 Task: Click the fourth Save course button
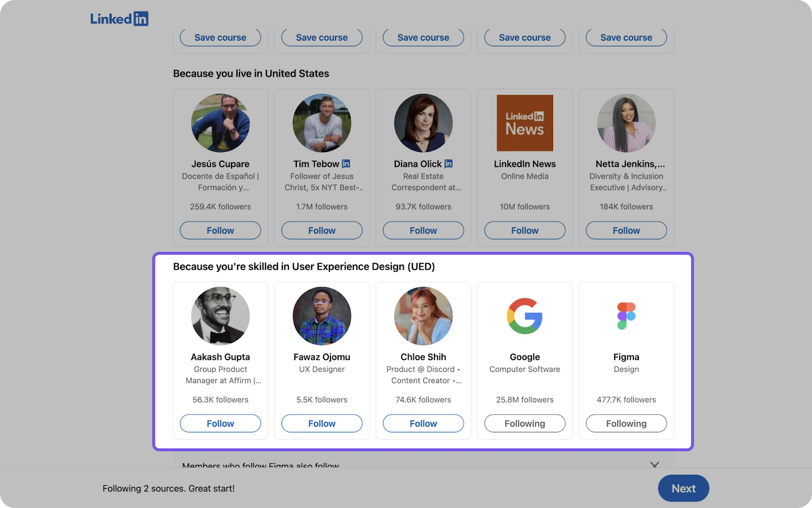point(525,38)
